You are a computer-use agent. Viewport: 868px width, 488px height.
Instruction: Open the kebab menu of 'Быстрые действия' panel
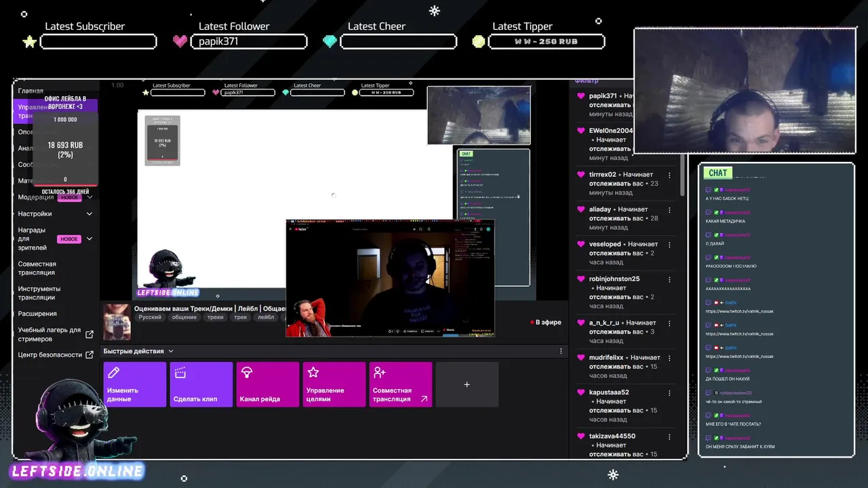coord(561,351)
